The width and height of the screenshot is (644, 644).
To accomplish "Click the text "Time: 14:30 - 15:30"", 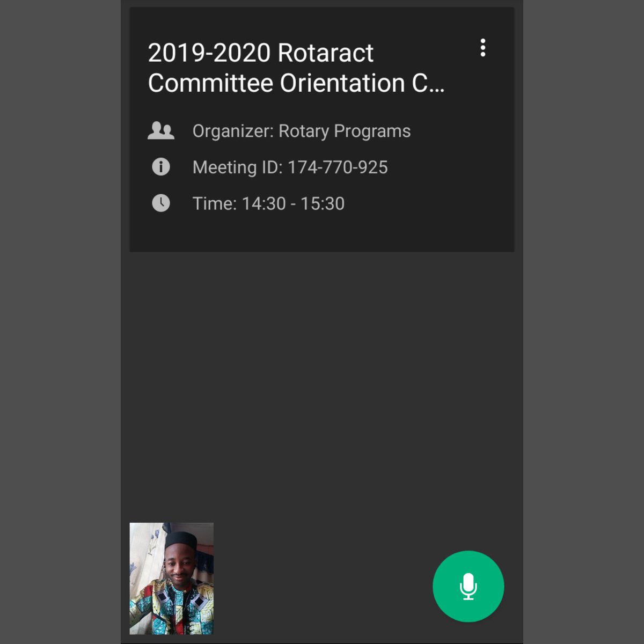I will click(268, 203).
